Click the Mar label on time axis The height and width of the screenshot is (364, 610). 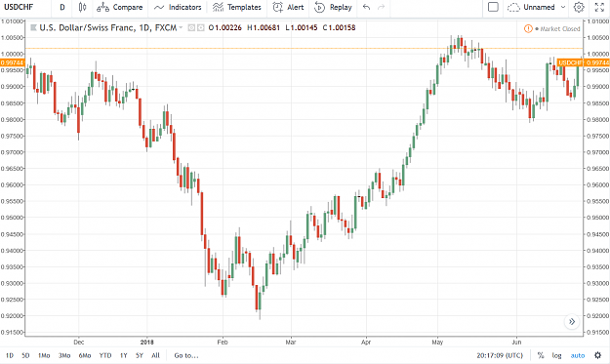(x=291, y=343)
